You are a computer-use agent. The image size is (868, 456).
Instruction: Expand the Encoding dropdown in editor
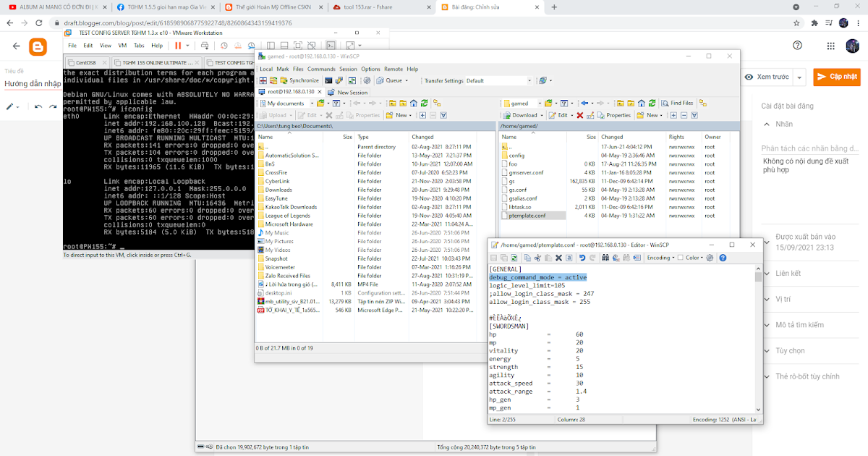[661, 258]
